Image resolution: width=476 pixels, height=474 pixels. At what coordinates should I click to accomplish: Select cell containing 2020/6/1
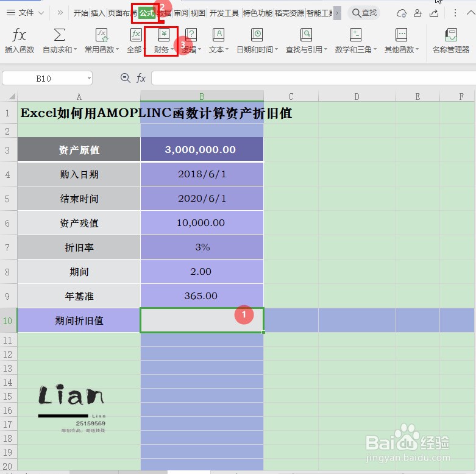(x=202, y=199)
